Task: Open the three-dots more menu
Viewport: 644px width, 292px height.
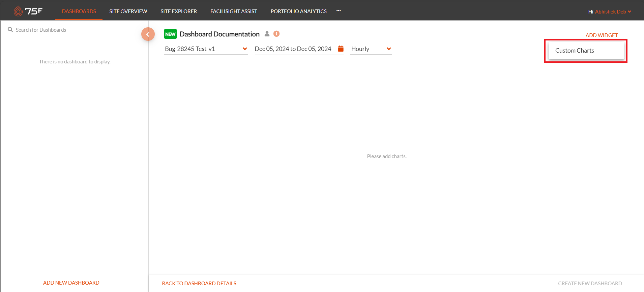Action: point(339,11)
